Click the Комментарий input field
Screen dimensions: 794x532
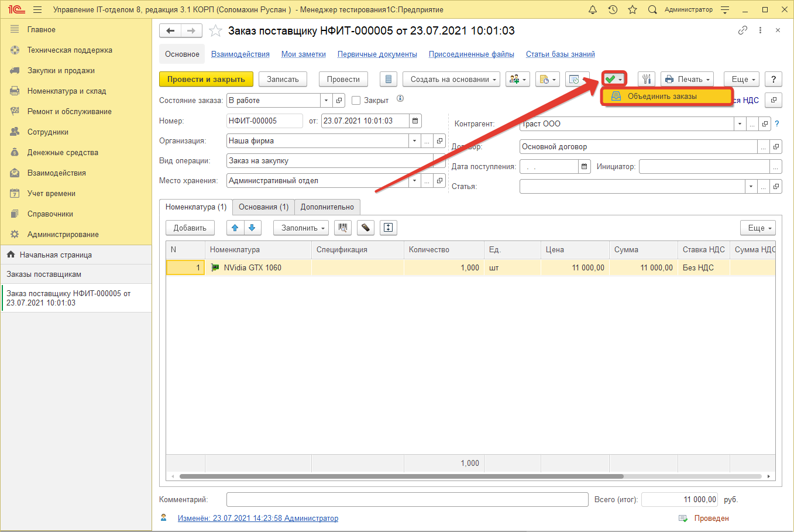(407, 500)
